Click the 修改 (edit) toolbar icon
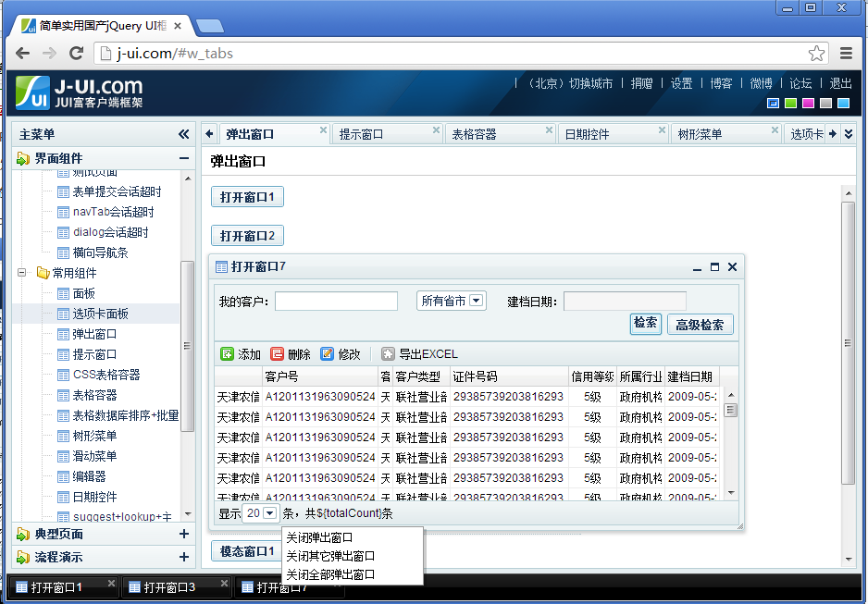The width and height of the screenshot is (868, 604). tap(327, 354)
